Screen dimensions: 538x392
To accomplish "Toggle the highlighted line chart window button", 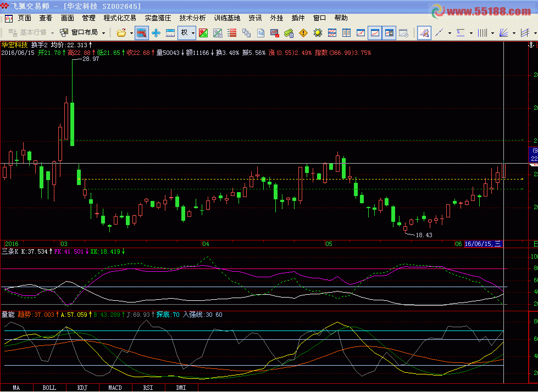I will point(375,33).
